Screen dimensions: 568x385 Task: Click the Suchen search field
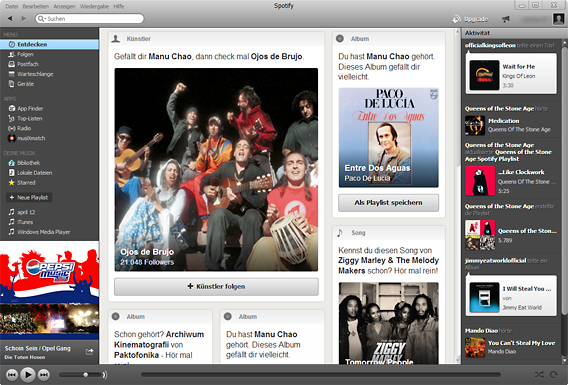(89, 18)
